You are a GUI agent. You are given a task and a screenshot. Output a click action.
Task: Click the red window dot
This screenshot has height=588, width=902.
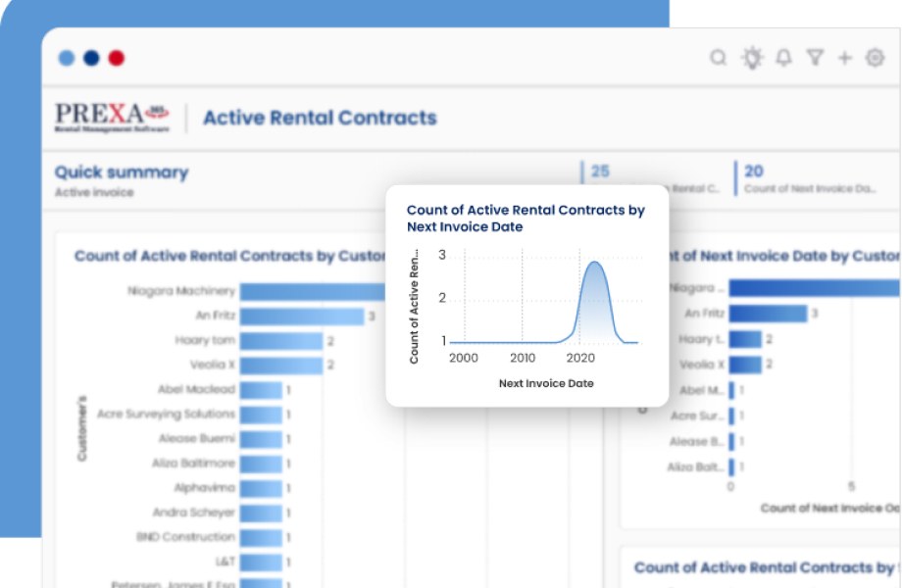117,58
